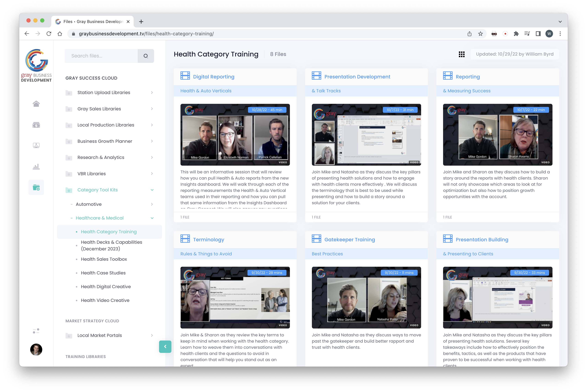Expand VBR Libraries chevron
This screenshot has width=587, height=392.
pos(152,174)
